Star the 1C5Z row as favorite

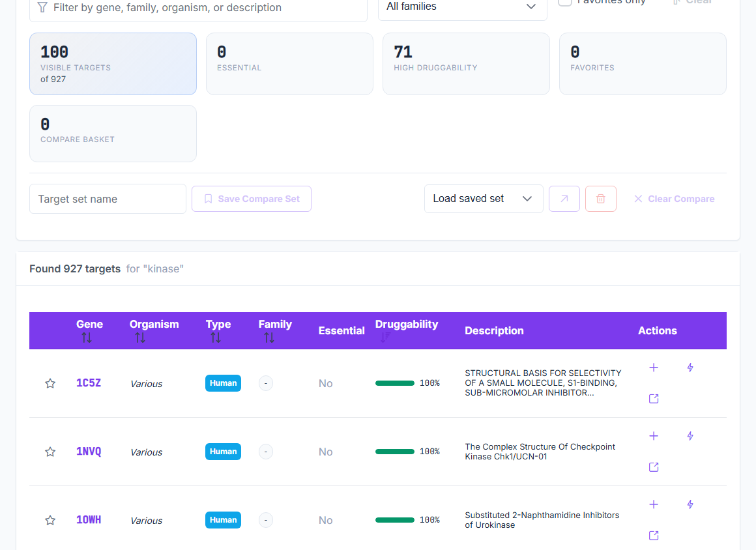(x=50, y=383)
